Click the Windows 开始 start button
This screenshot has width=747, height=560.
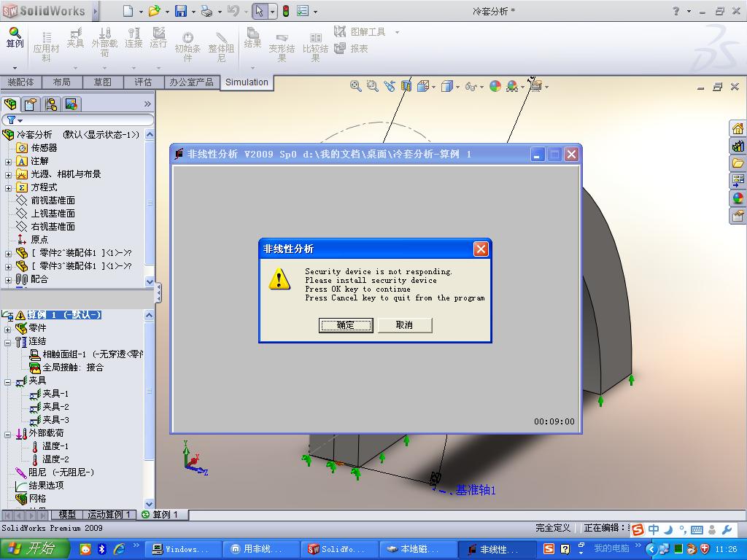[x=34, y=549]
